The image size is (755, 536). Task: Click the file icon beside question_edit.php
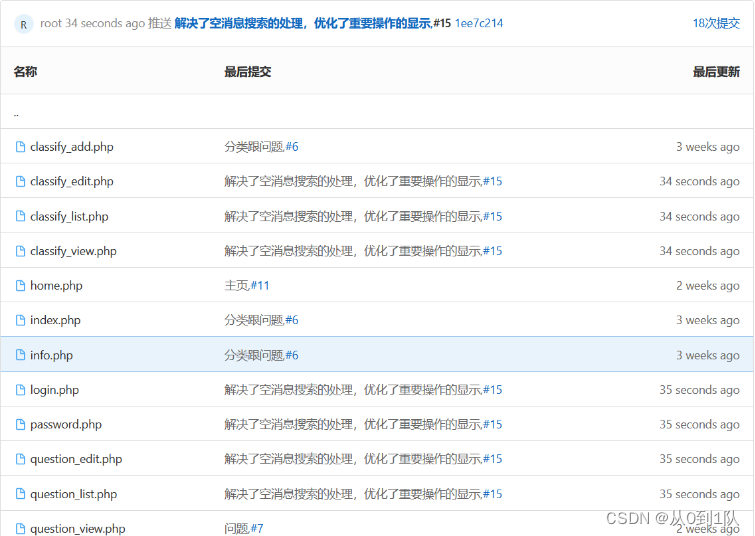point(20,459)
